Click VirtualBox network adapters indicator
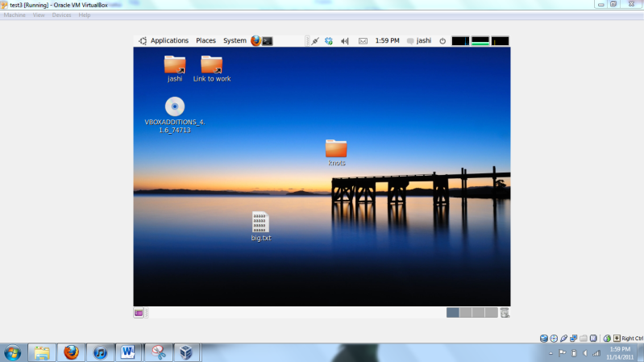 (x=573, y=338)
